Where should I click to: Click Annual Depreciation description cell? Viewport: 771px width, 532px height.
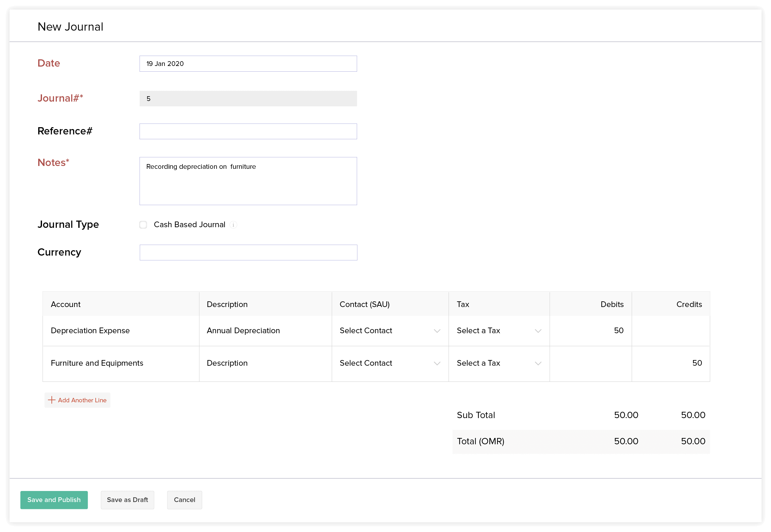[x=265, y=331]
